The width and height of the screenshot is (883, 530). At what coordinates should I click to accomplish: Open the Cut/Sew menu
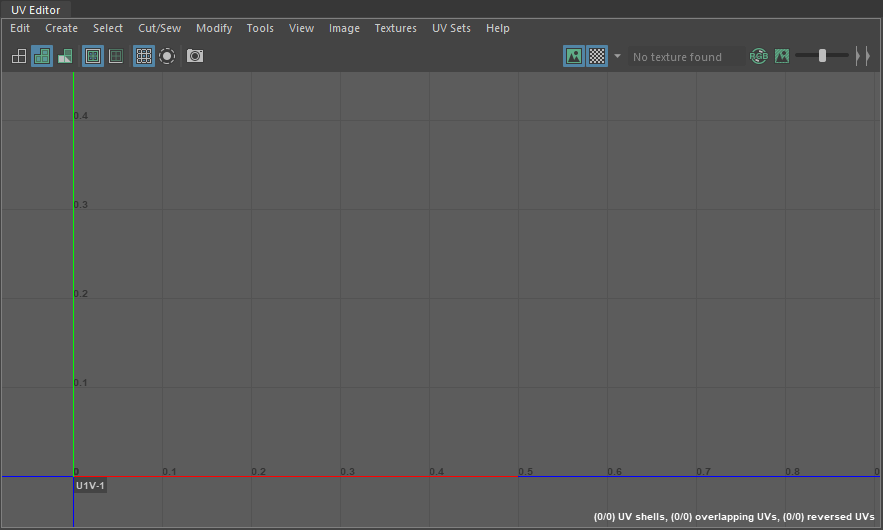click(159, 28)
